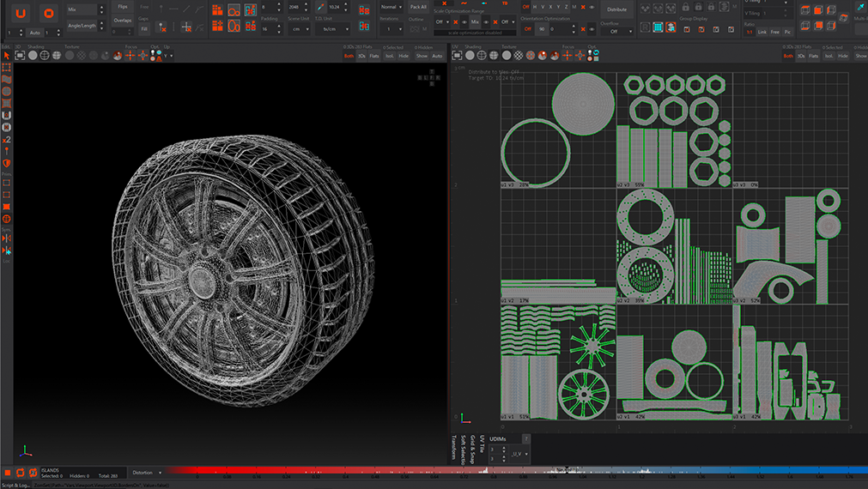Viewport: 868px width, 489px height.
Task: Click the Pack All button
Action: (x=418, y=7)
